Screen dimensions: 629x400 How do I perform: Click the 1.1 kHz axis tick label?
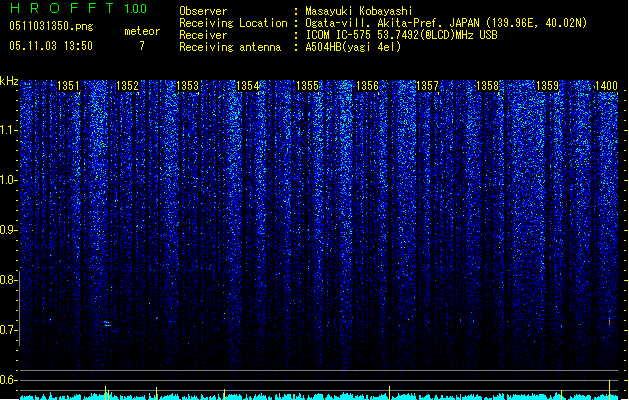point(9,130)
